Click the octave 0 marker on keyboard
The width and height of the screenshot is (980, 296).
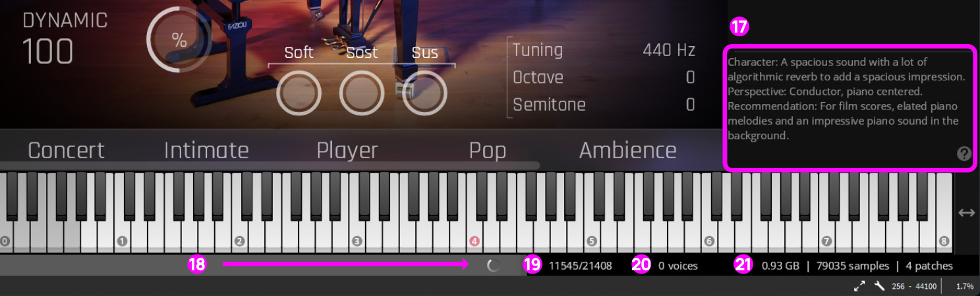(5, 241)
